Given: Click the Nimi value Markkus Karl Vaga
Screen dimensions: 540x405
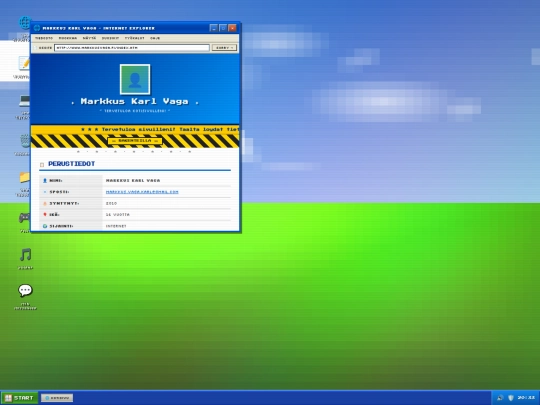Looking at the screenshot, I should [x=133, y=180].
